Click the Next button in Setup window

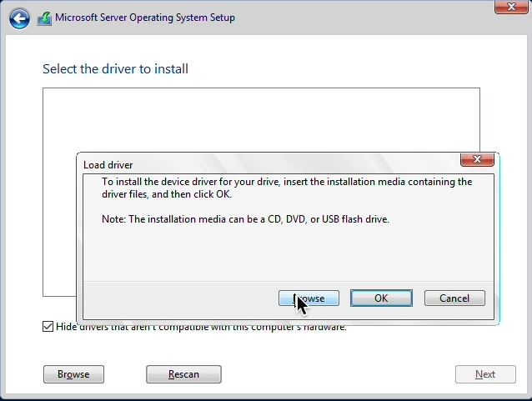[485, 374]
